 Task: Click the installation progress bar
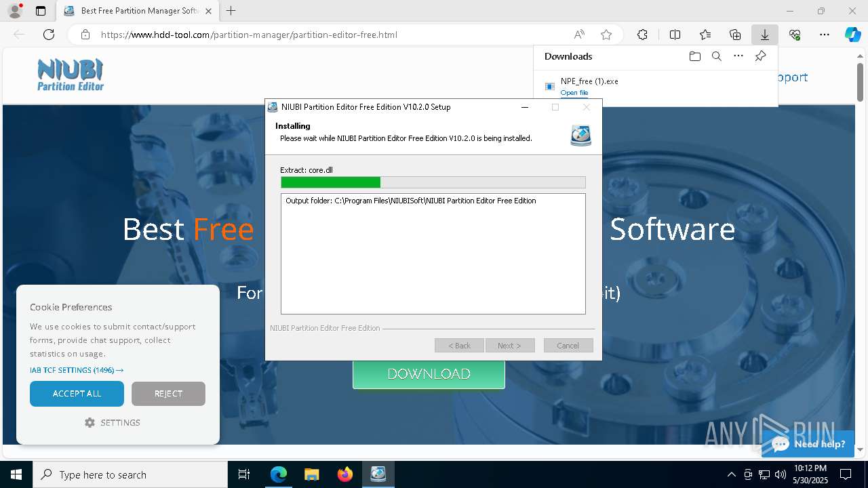tap(433, 182)
